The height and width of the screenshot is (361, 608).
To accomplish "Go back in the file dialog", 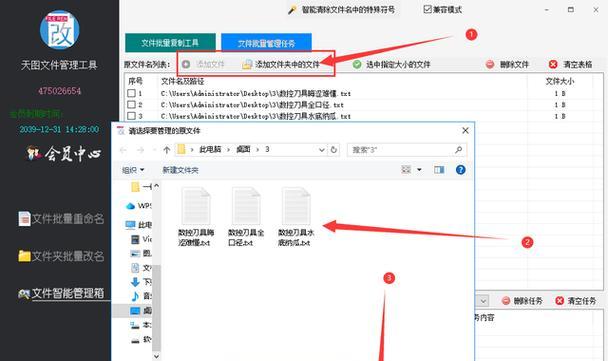I will coord(123,150).
